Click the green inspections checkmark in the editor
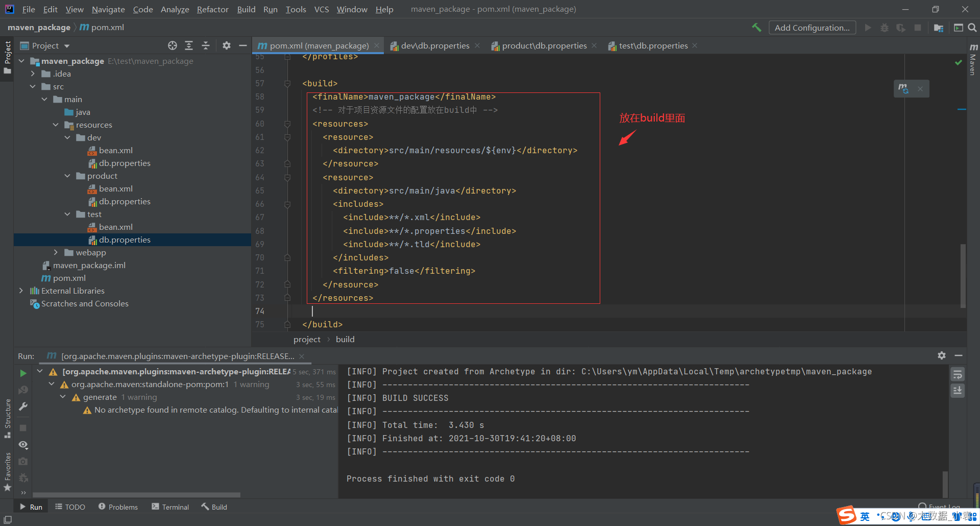 pos(959,62)
